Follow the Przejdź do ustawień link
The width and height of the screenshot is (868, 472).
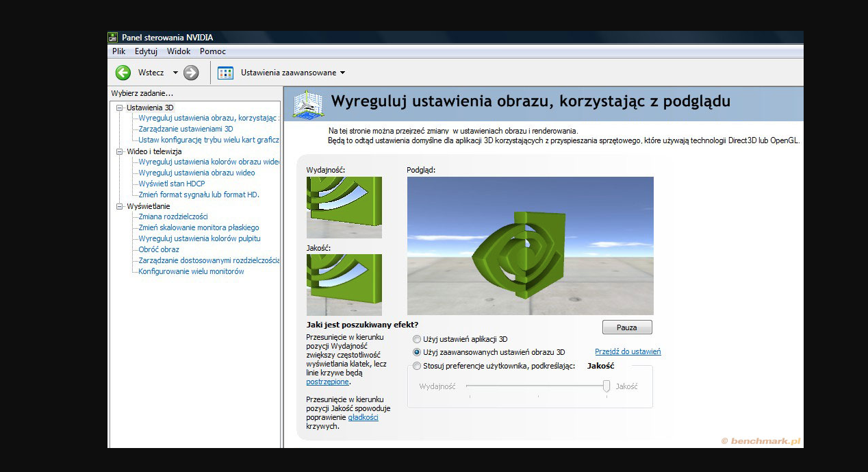pyautogui.click(x=628, y=352)
